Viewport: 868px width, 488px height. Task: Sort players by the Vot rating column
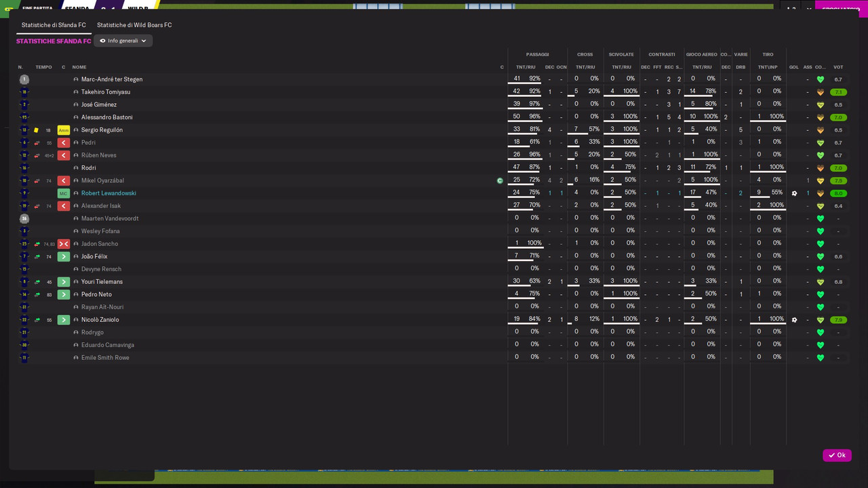838,67
